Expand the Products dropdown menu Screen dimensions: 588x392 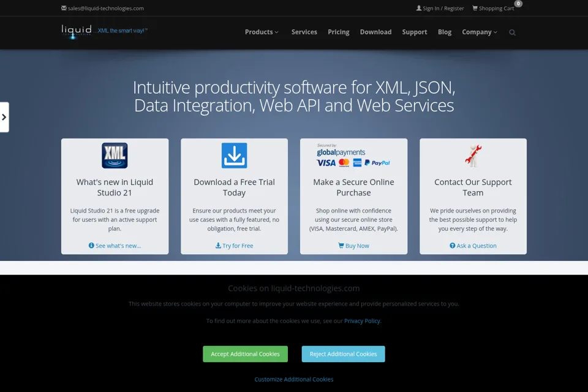(262, 32)
